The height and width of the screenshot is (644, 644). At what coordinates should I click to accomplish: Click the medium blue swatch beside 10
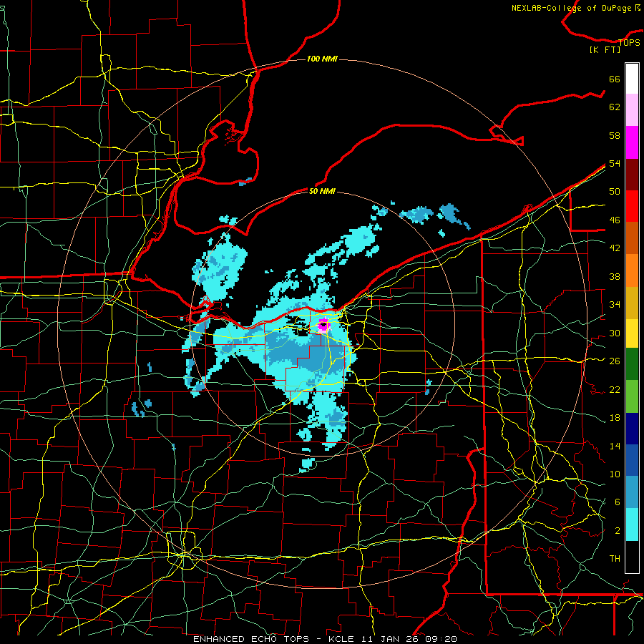click(632, 460)
